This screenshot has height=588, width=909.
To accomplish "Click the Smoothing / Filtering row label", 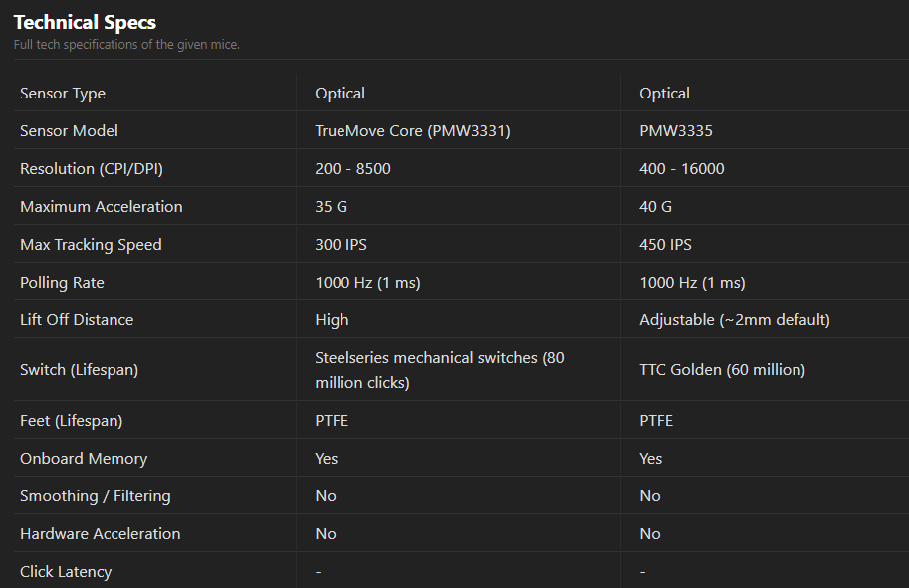I will (96, 496).
